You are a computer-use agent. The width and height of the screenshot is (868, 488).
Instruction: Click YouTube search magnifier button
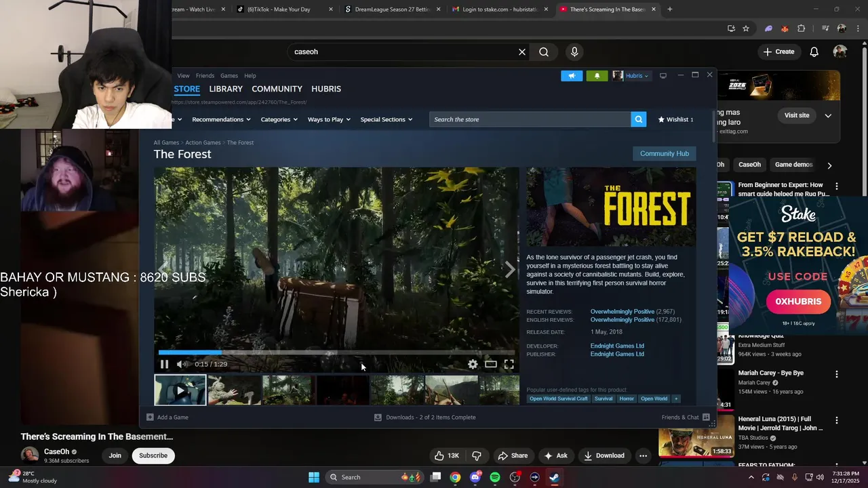544,52
